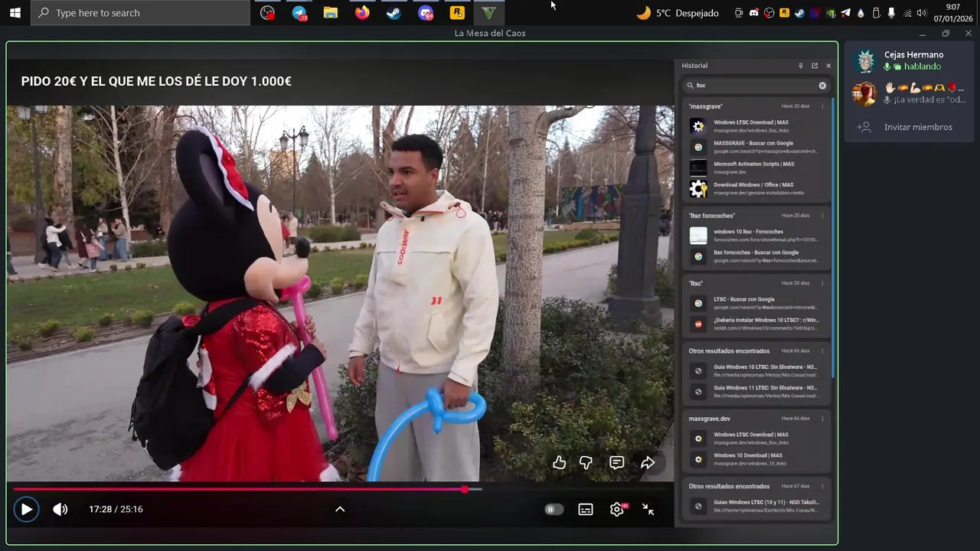Screen dimensions: 980x551
Task: Open video comments icon
Action: point(617,462)
